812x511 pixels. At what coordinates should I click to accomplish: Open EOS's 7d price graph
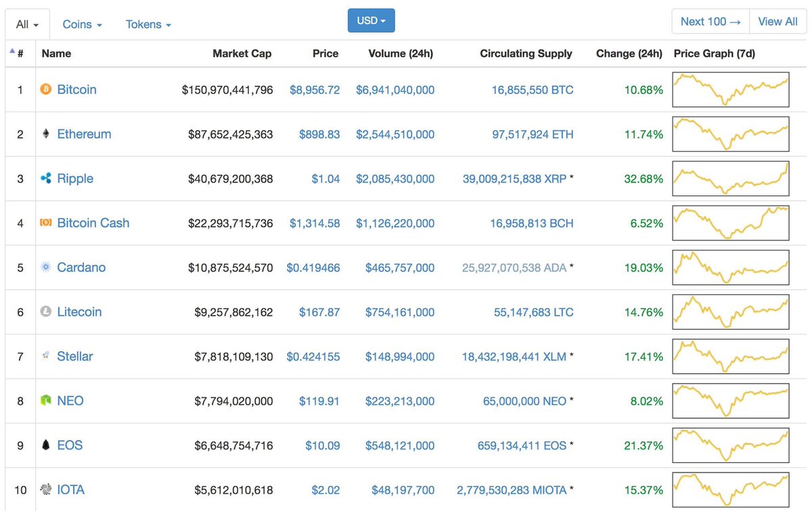[x=731, y=445]
